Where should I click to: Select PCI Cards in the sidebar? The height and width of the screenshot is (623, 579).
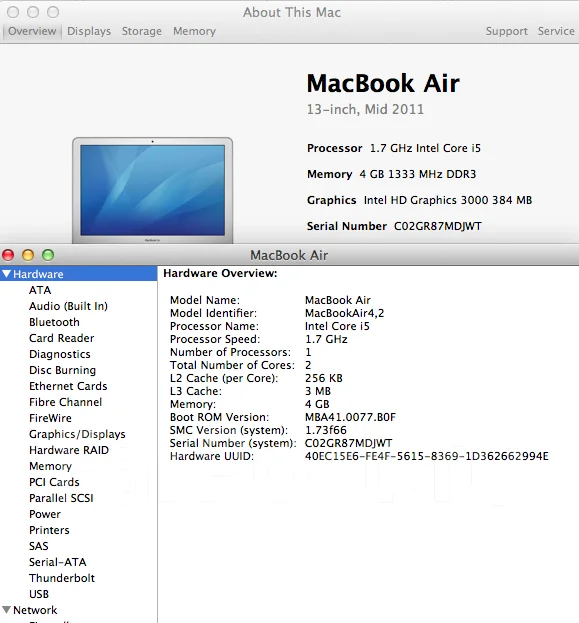pyautogui.click(x=54, y=482)
